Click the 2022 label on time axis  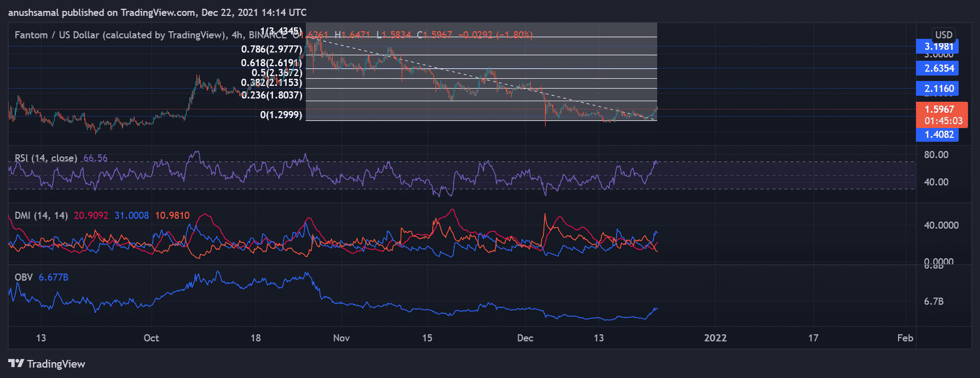715,338
